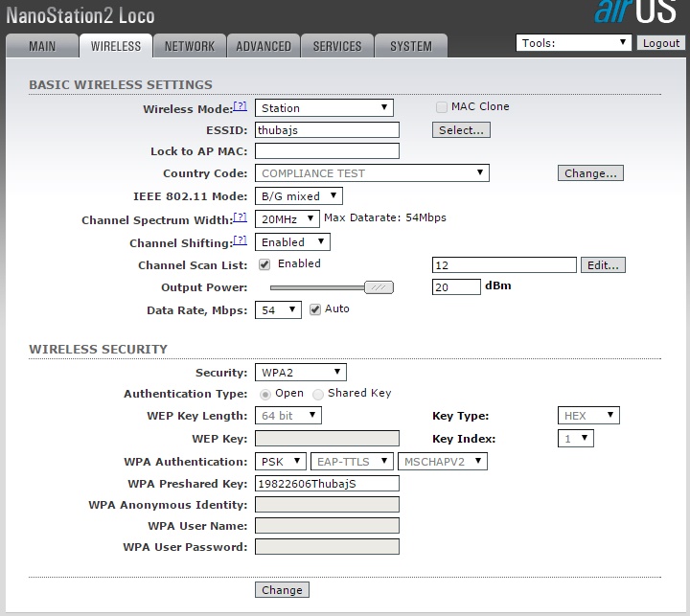This screenshot has width=690, height=616.
Task: Open Wireless Mode help [?] link
Action: point(241,107)
